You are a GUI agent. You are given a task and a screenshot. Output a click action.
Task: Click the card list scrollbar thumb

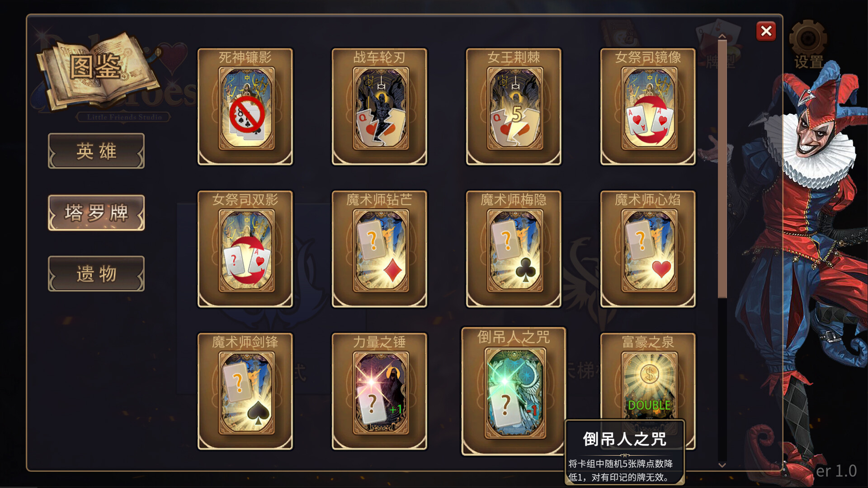pyautogui.click(x=722, y=169)
